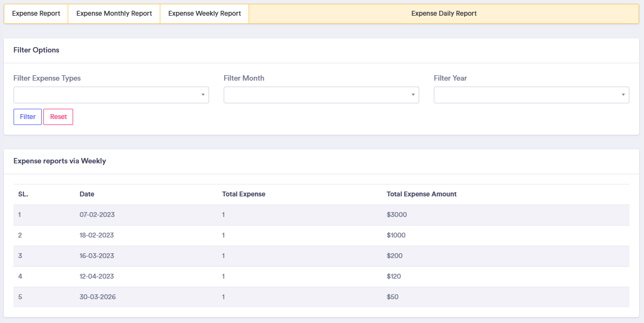
Task: Select the $50 expense amount cell
Action: (393, 297)
